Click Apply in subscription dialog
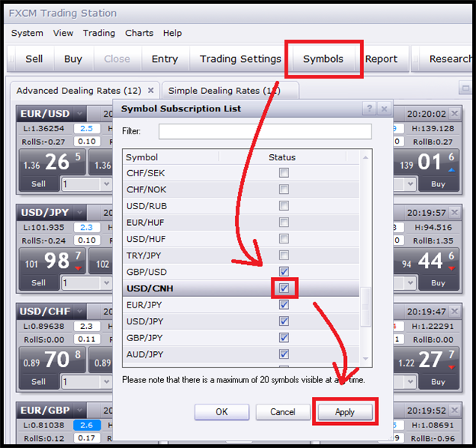476x448 pixels. (x=345, y=412)
